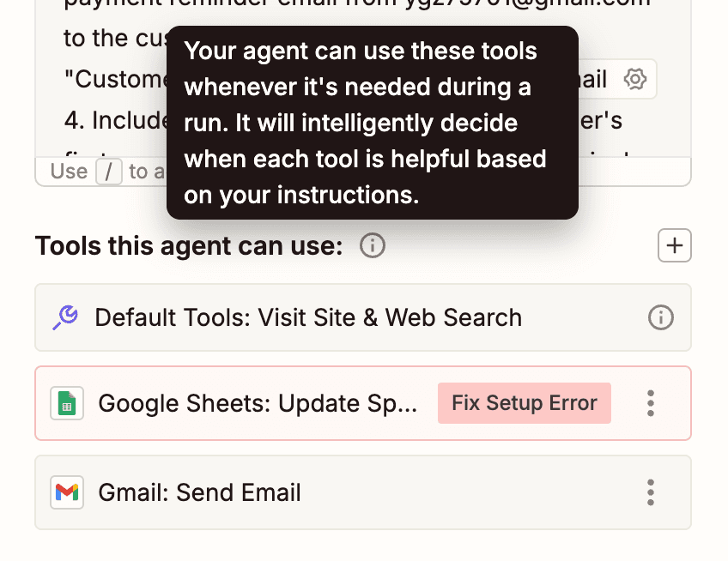Click the Google Sheets app icon
Image resolution: width=728 pixels, height=561 pixels.
[67, 403]
